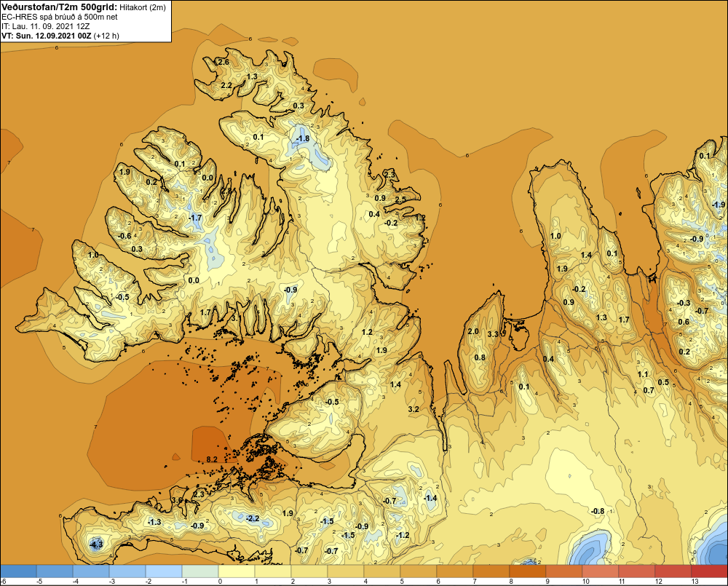This screenshot has width=728, height=586.
Task: Select the legend swatch between 10 and 11
Action: [599, 571]
